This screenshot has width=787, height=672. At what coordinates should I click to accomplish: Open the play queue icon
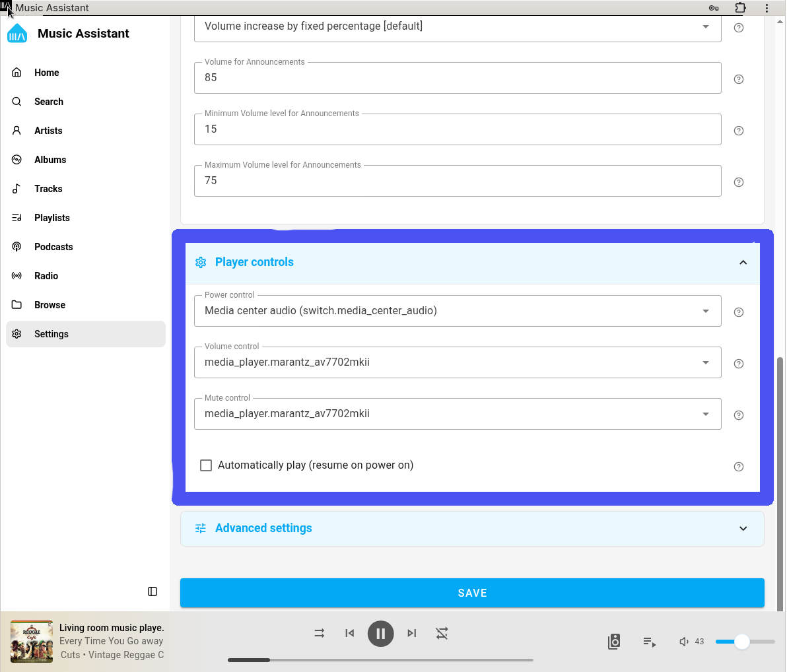649,642
